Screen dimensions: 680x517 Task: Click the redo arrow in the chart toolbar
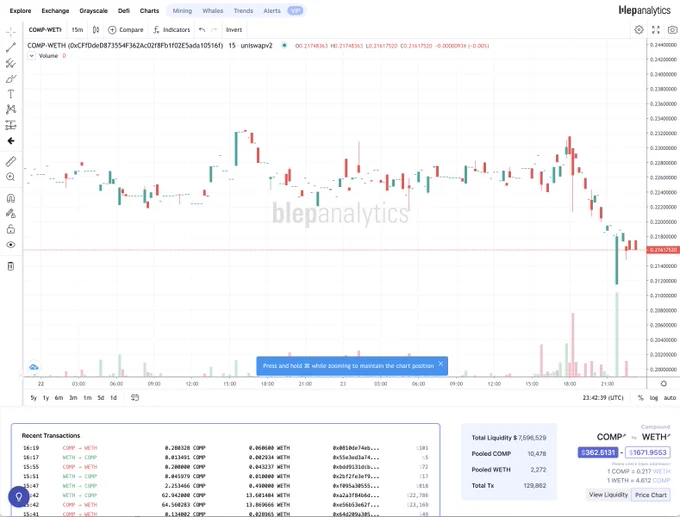click(x=214, y=29)
